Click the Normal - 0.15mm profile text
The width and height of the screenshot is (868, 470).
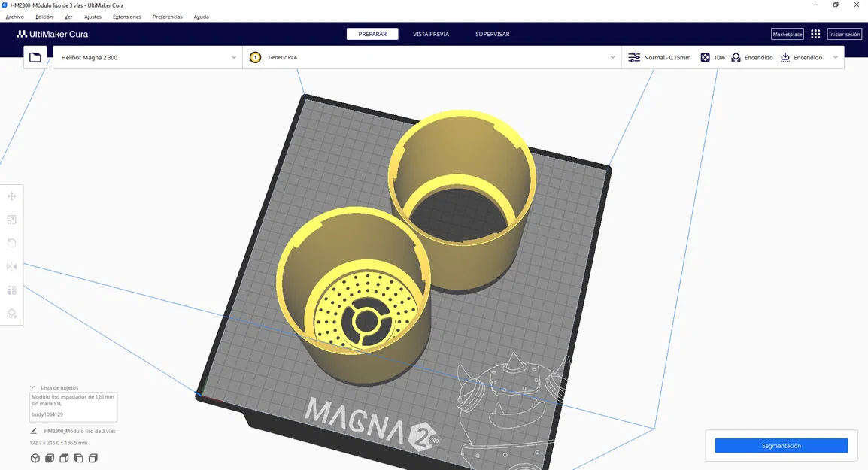[x=667, y=58]
